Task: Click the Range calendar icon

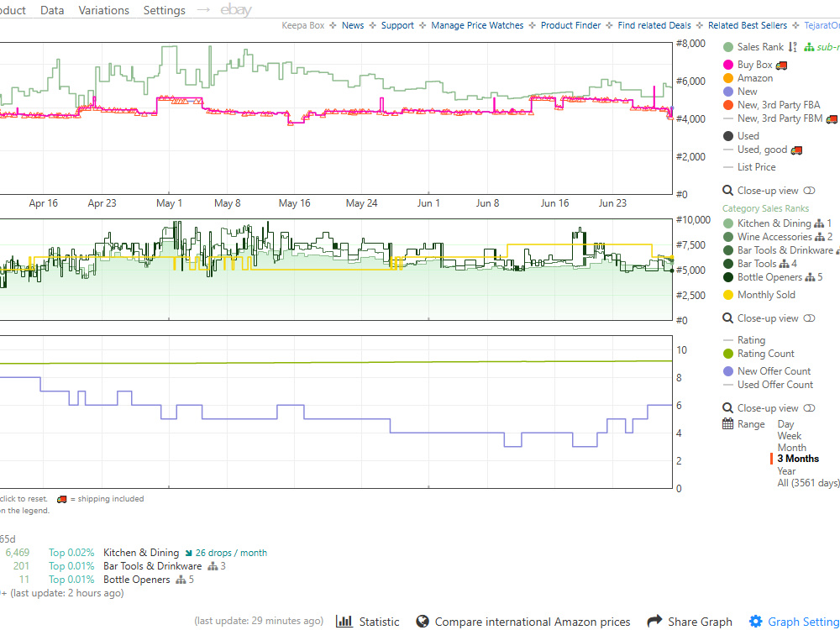Action: pyautogui.click(x=727, y=423)
